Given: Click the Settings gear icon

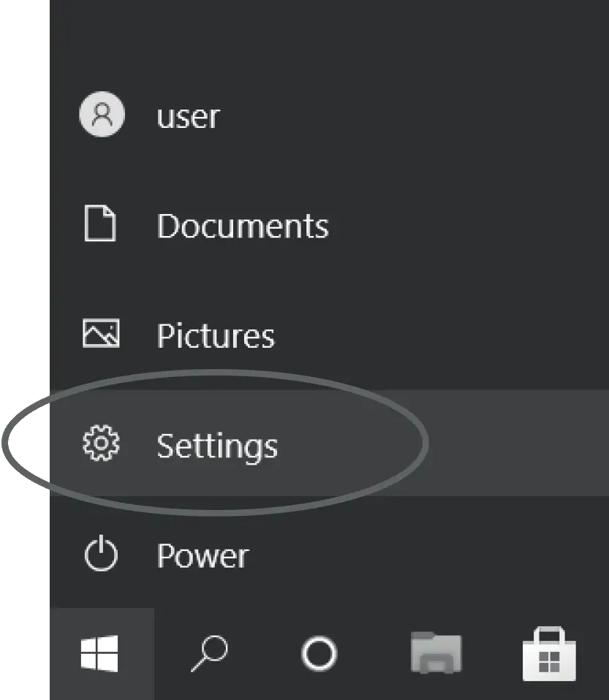Looking at the screenshot, I should (x=101, y=444).
